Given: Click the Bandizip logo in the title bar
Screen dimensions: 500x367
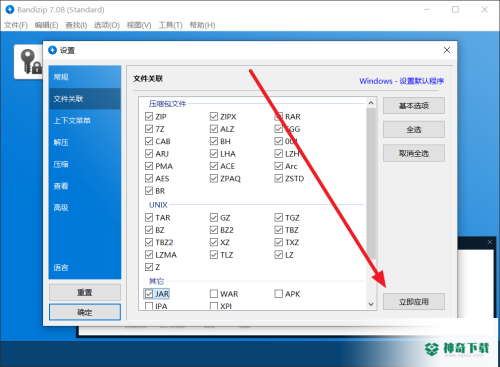Looking at the screenshot, I should [x=10, y=9].
